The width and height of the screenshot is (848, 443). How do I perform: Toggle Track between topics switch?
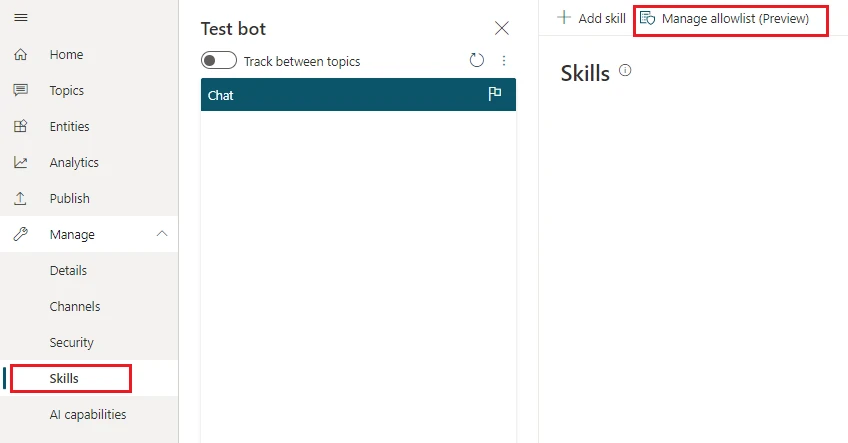click(218, 61)
